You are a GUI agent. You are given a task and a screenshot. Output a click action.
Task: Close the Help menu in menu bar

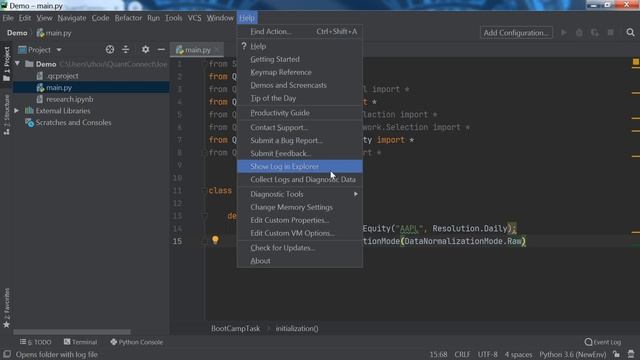247,18
